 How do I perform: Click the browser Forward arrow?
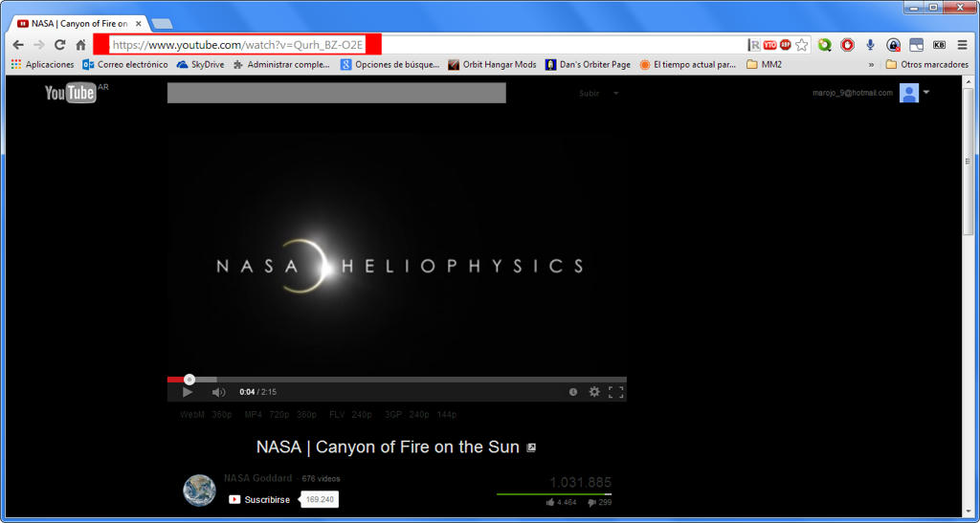pos(38,45)
